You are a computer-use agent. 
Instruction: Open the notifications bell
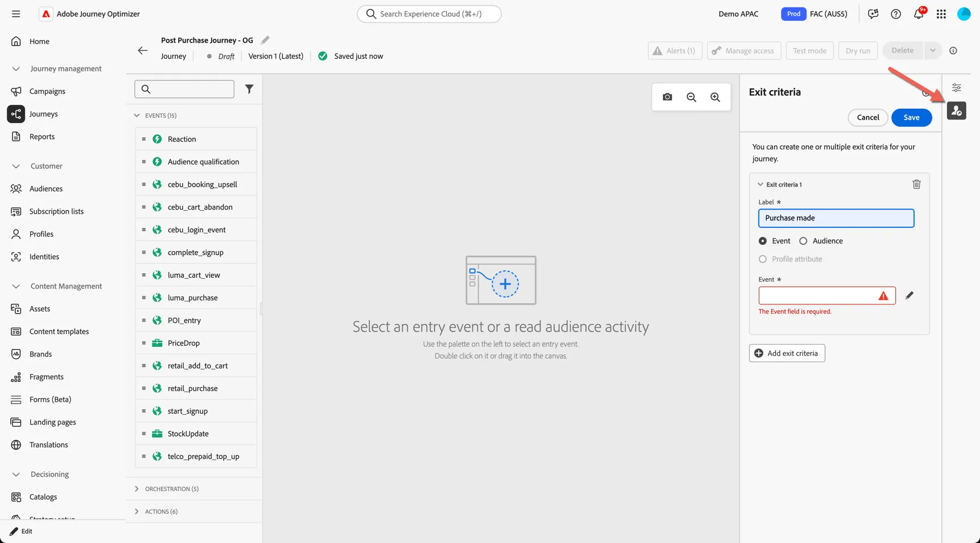coord(919,14)
